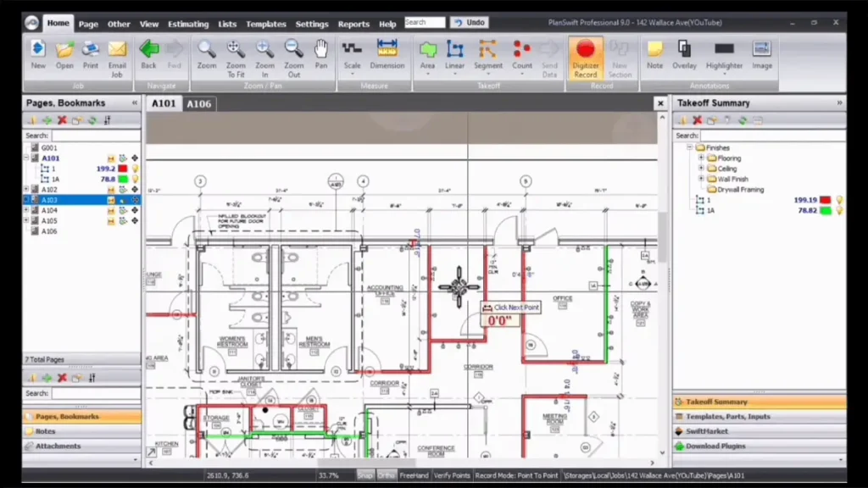The width and height of the screenshot is (868, 488).
Task: Click red color swatch of item 1 in Pages
Action: tap(123, 169)
